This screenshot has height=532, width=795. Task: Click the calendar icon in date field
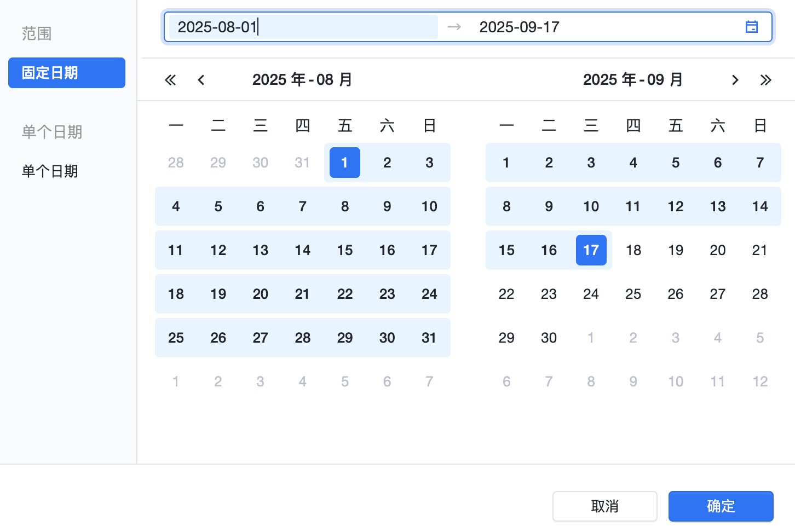point(752,27)
